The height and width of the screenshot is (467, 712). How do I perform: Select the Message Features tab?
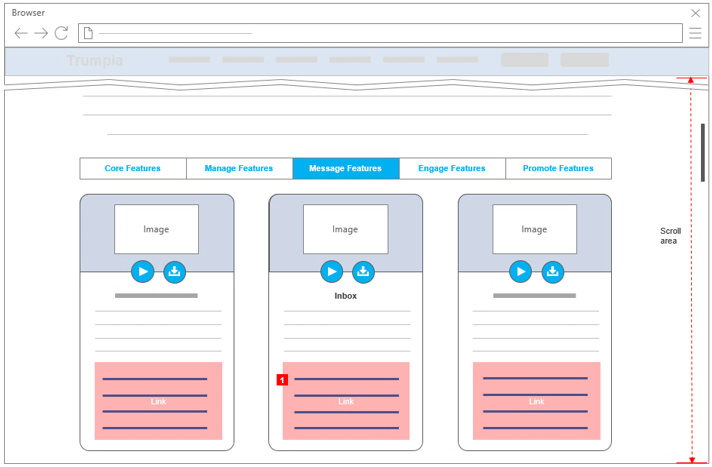point(346,169)
